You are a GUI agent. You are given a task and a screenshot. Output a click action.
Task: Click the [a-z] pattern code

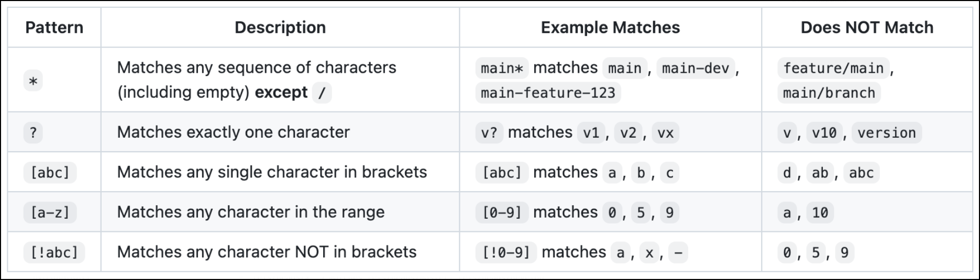[50, 212]
